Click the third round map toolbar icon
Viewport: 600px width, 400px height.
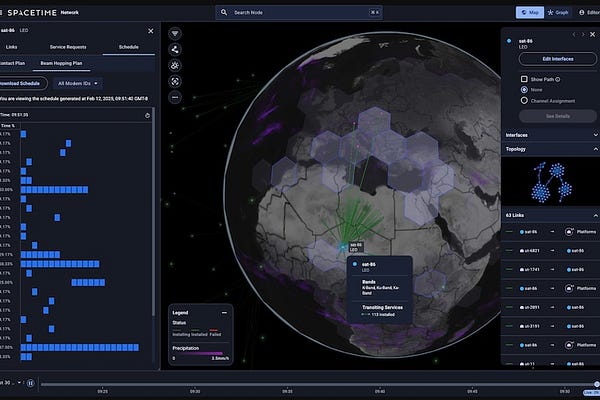(x=176, y=65)
